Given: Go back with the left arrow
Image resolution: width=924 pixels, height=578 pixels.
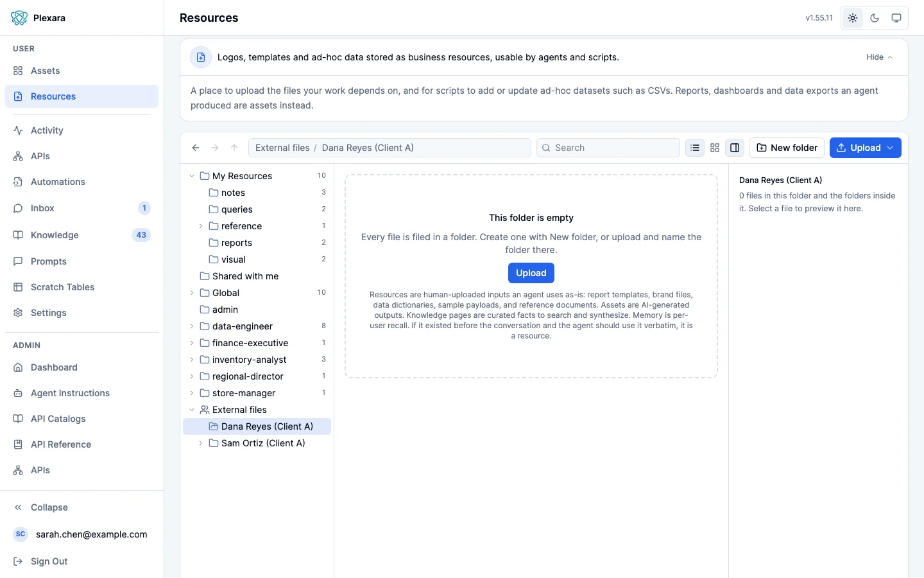Looking at the screenshot, I should coord(196,148).
